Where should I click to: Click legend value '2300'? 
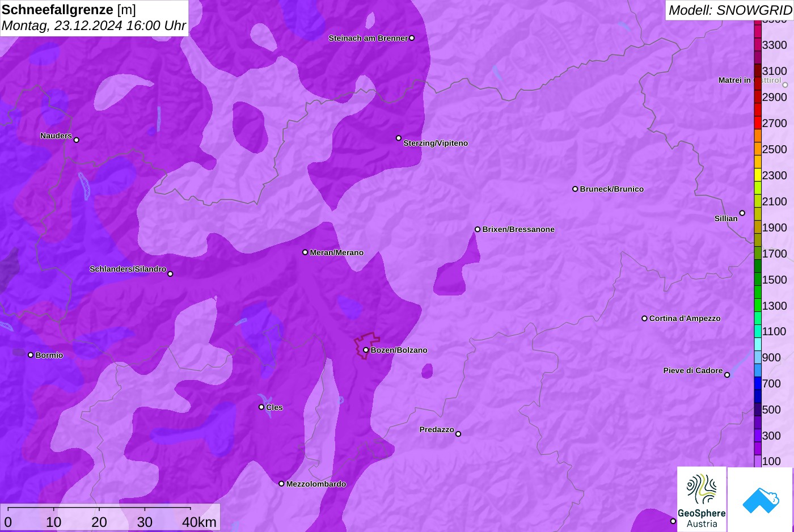click(774, 175)
